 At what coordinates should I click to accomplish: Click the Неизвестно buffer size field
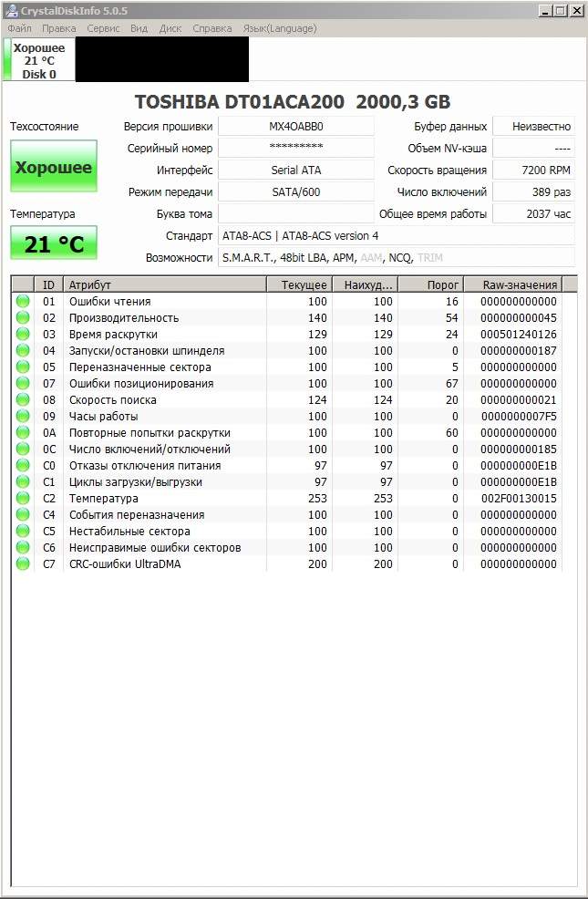pos(533,126)
